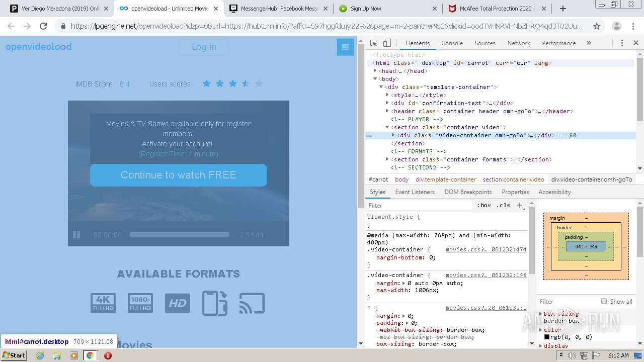Click the 4K Full HD format icon

tap(103, 303)
